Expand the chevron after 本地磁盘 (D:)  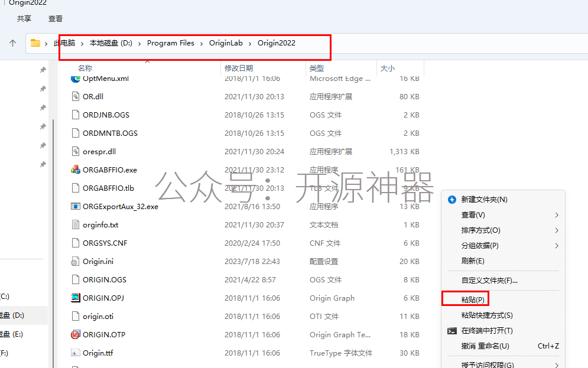(139, 44)
